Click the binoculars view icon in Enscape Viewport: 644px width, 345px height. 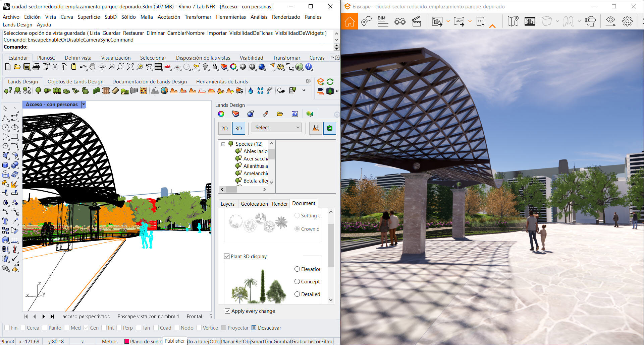tap(399, 21)
